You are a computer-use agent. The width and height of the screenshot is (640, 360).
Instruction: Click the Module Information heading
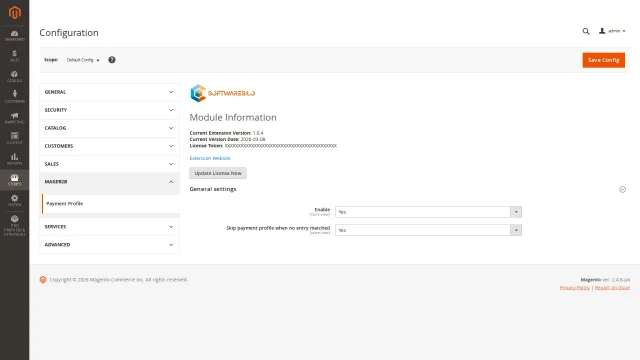233,118
